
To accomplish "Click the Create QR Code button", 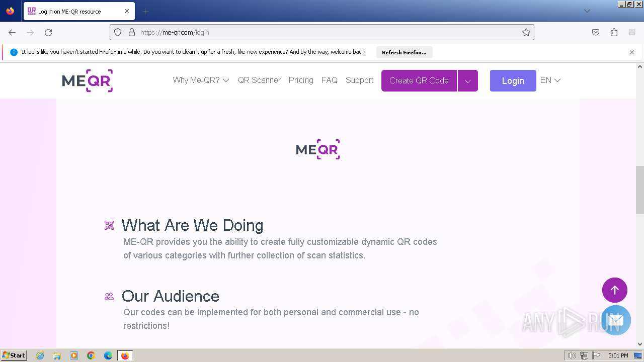I will (419, 80).
